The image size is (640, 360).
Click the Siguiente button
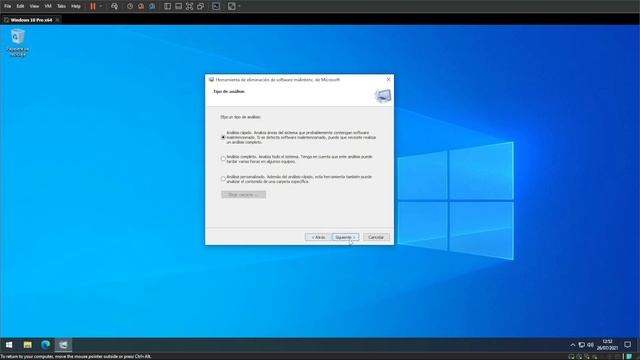point(345,237)
